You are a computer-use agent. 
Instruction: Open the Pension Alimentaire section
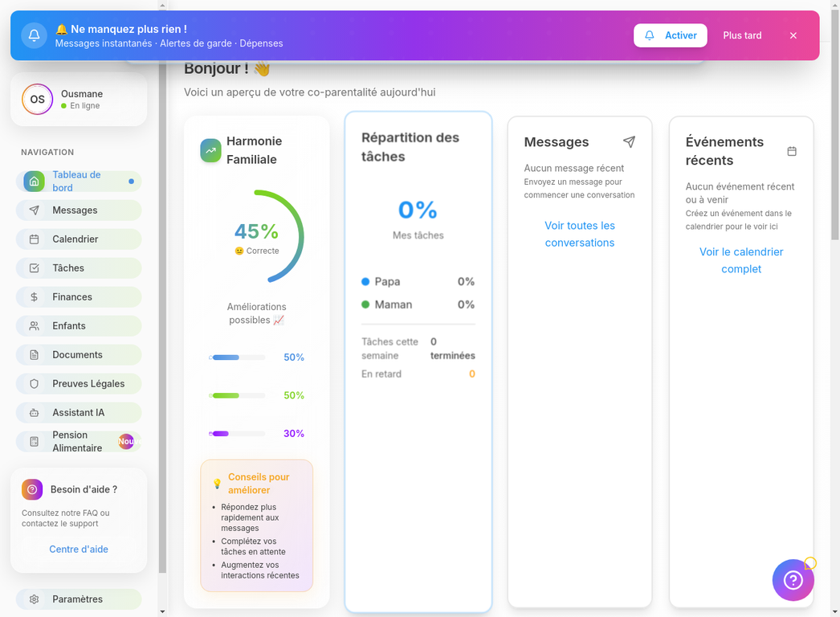point(78,441)
